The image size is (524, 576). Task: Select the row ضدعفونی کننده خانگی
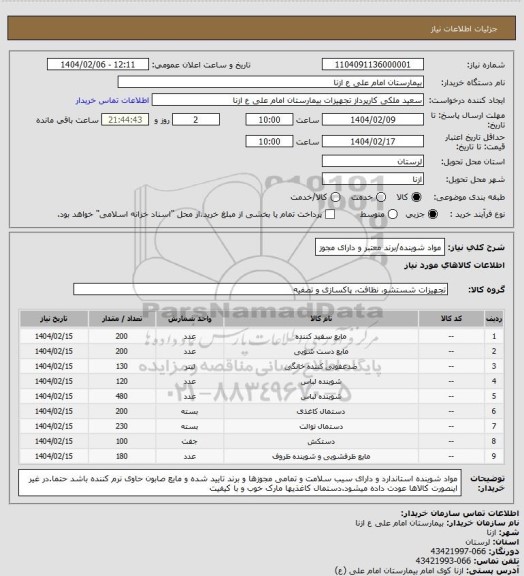(262, 366)
